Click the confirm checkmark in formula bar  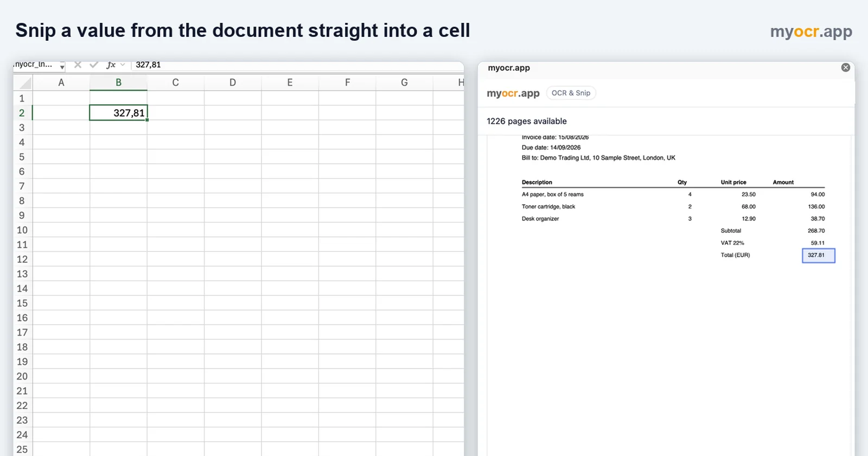[x=94, y=65]
